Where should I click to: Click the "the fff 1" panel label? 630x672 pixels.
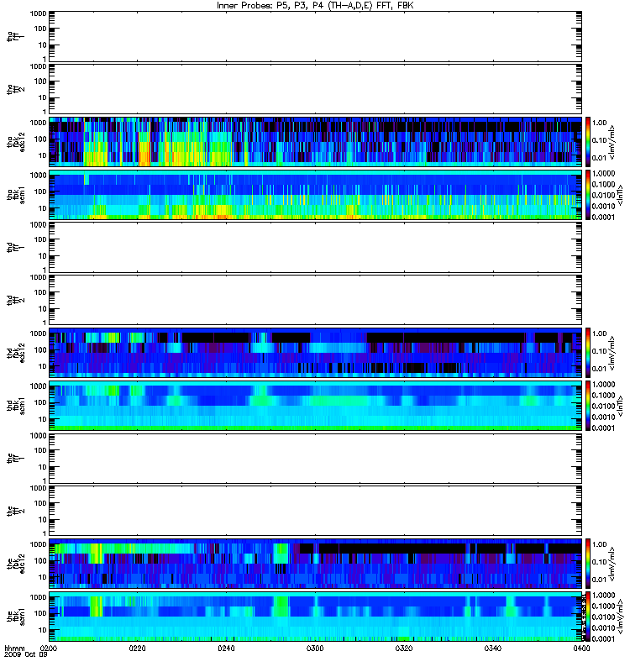click(16, 458)
